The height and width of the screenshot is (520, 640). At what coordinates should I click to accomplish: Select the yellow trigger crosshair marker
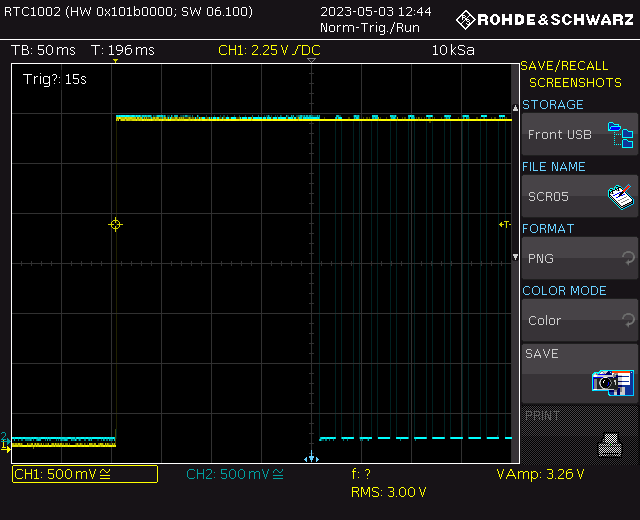[x=116, y=224]
